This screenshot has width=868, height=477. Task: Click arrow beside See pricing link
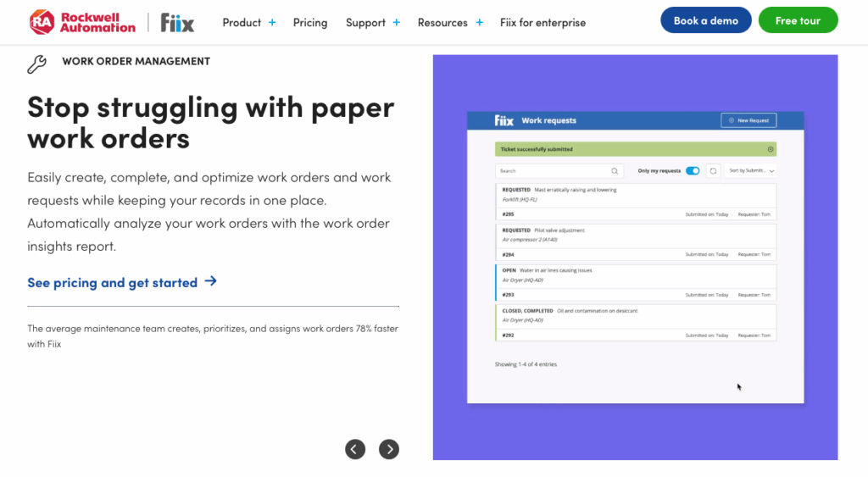click(x=210, y=281)
